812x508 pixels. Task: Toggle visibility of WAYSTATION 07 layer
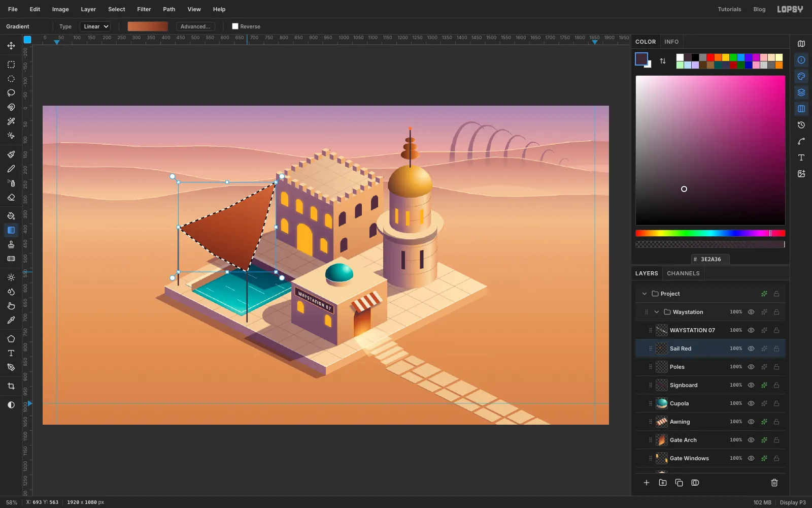(751, 330)
